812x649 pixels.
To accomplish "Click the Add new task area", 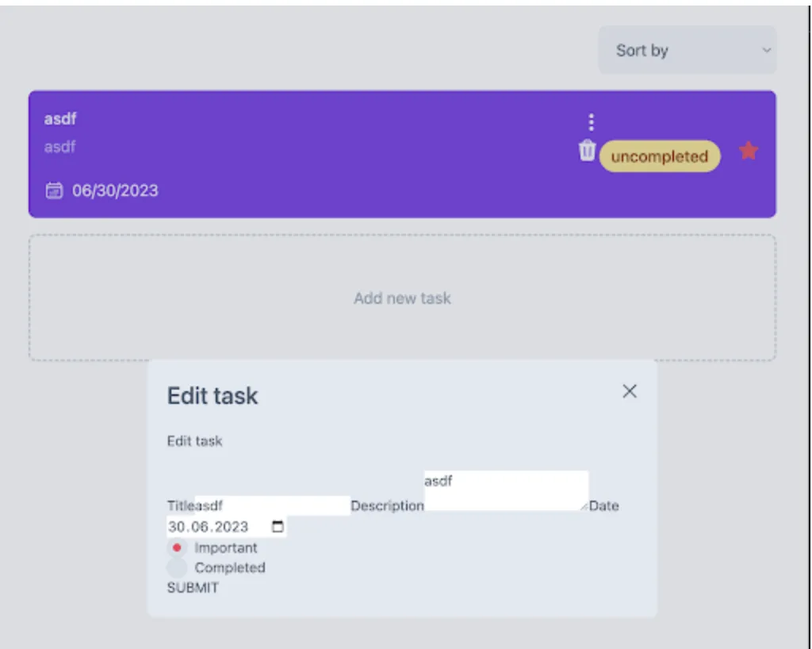I will click(x=402, y=298).
